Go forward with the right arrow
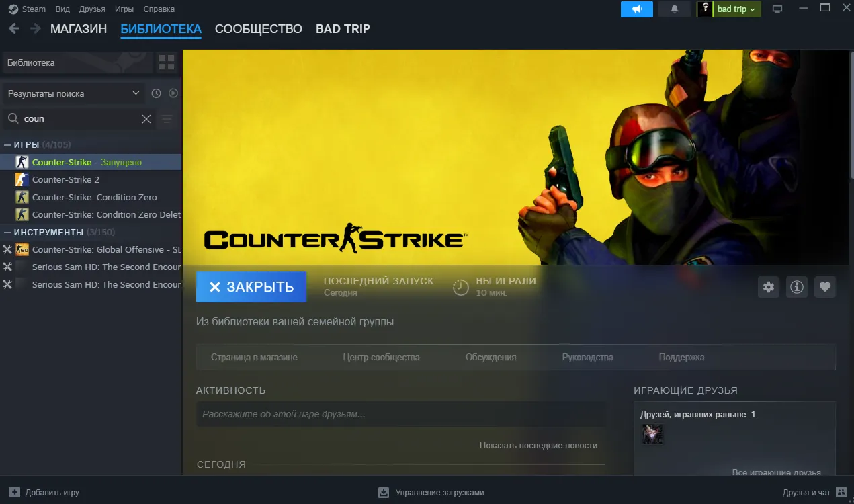 pyautogui.click(x=36, y=29)
